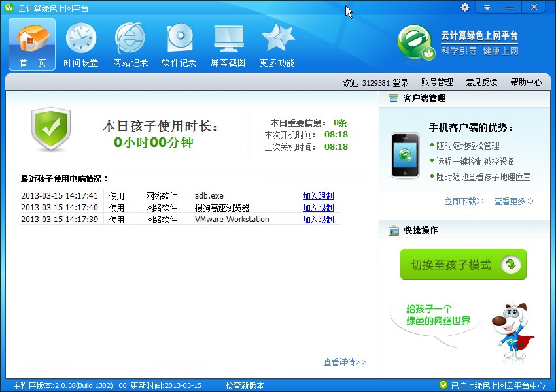Click 加入限制 for adb.exe
The image size is (556, 392).
(318, 196)
